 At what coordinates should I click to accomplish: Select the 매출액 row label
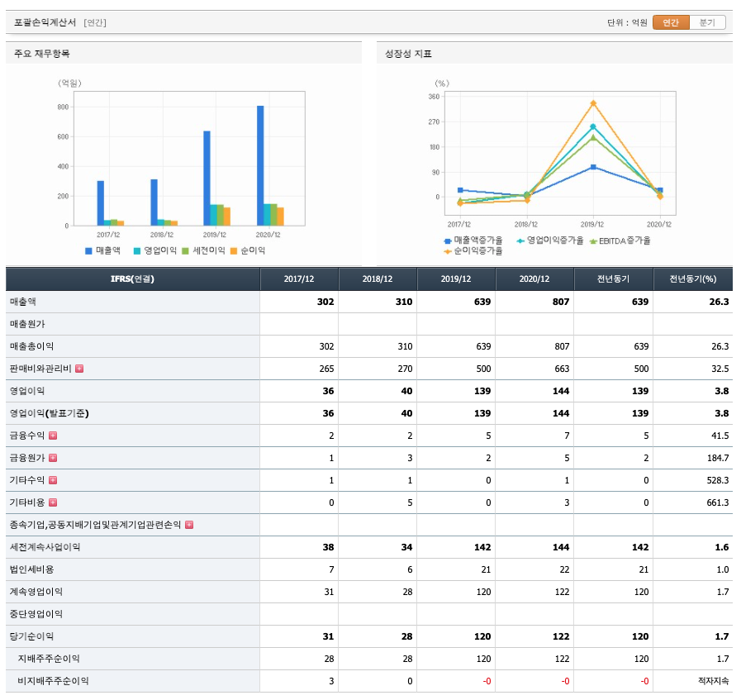(22, 302)
